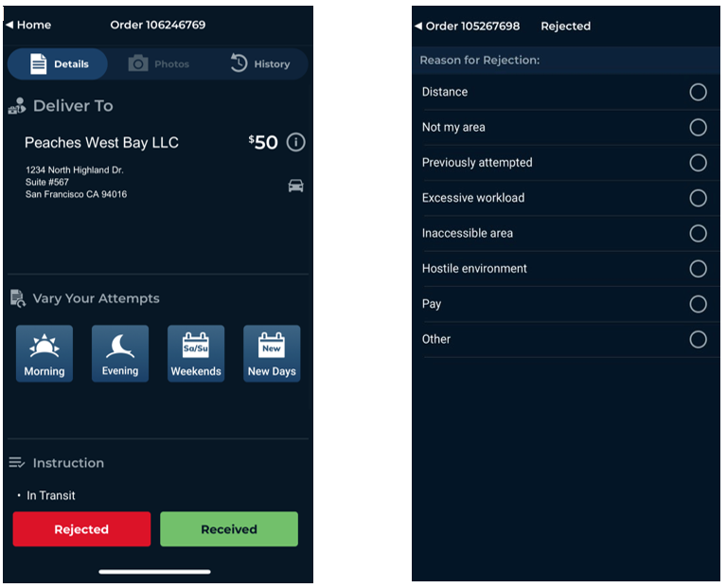Open the info icon next to $50

(x=296, y=143)
